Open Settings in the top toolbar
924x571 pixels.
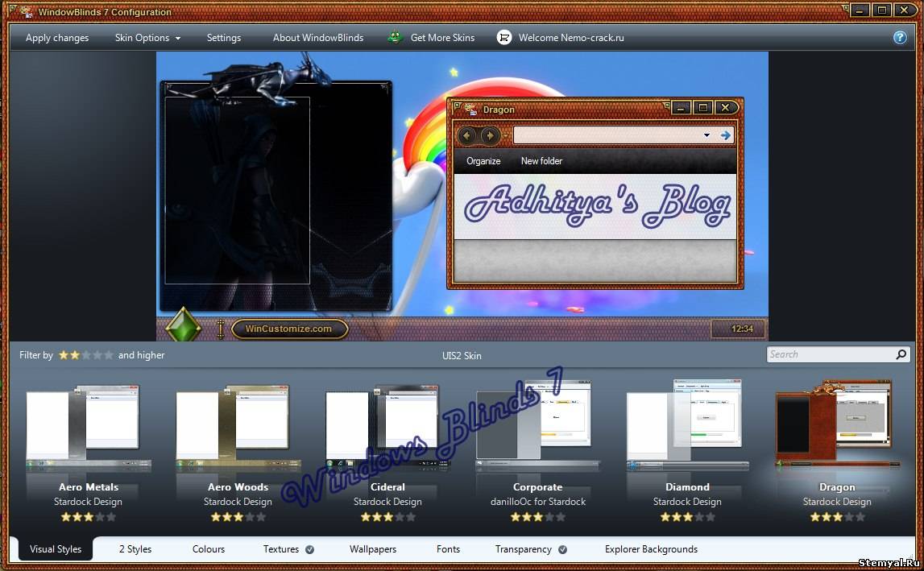pos(224,38)
